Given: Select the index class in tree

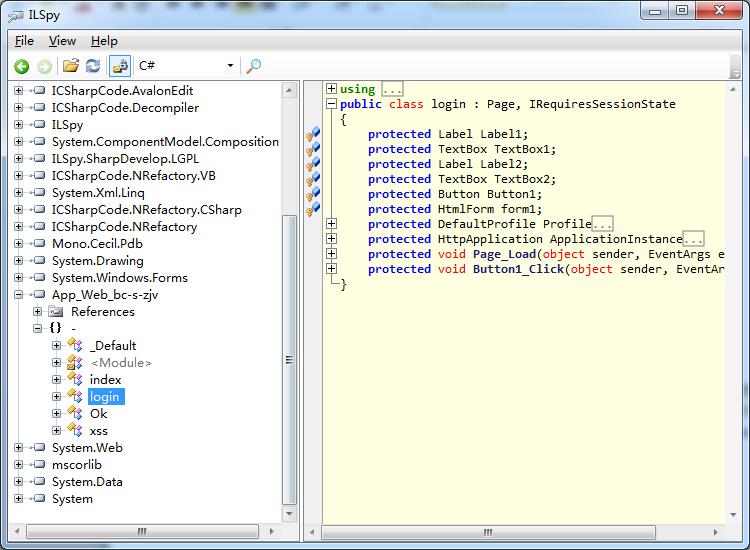Looking at the screenshot, I should [105, 380].
